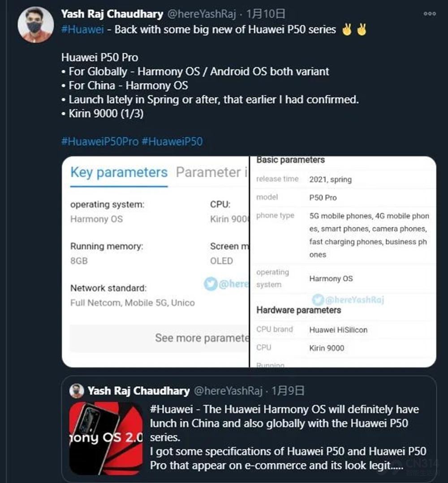The image size is (448, 483).
Task: Click the Twitter bird watermark in left image
Action: [x=211, y=284]
